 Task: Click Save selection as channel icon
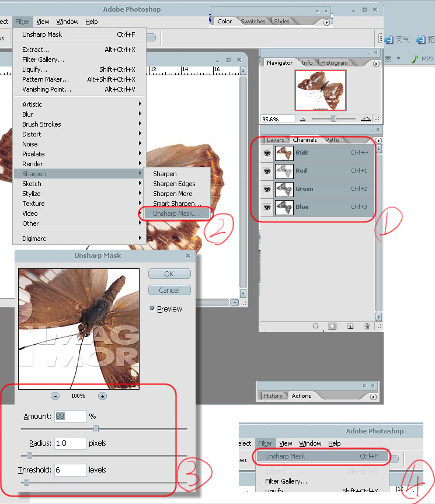pyautogui.click(x=332, y=326)
